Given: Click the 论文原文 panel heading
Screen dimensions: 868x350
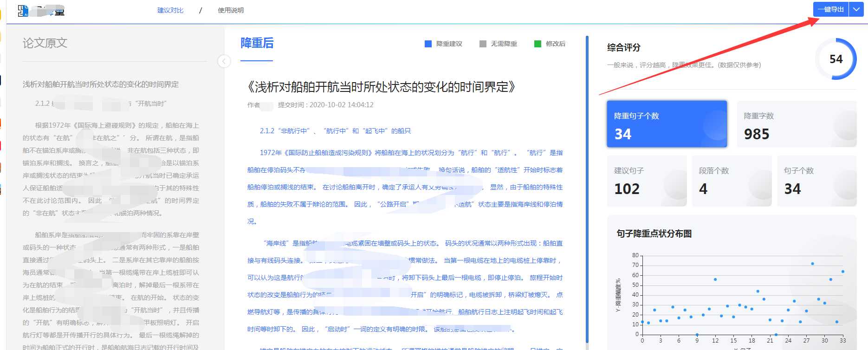Looking at the screenshot, I should point(45,43).
